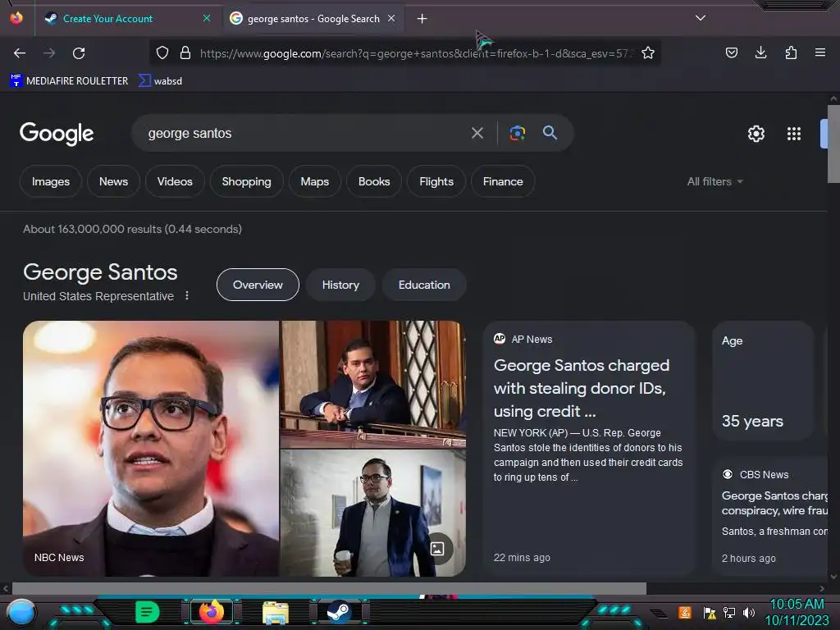840x630 pixels.
Task: Click the vertical scrollbar thumb
Action: 833,144
